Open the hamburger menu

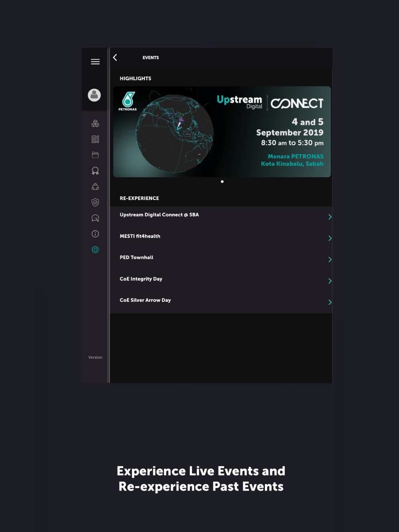coord(95,62)
